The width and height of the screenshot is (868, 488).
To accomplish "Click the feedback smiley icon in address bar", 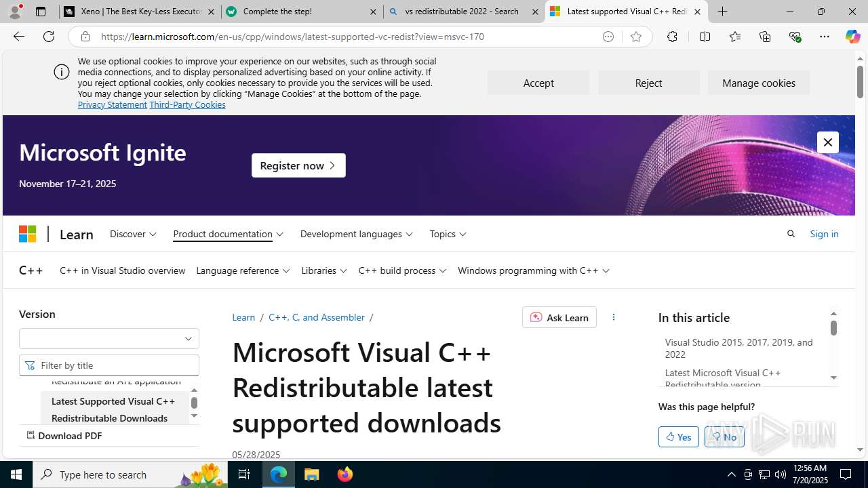I will (608, 37).
